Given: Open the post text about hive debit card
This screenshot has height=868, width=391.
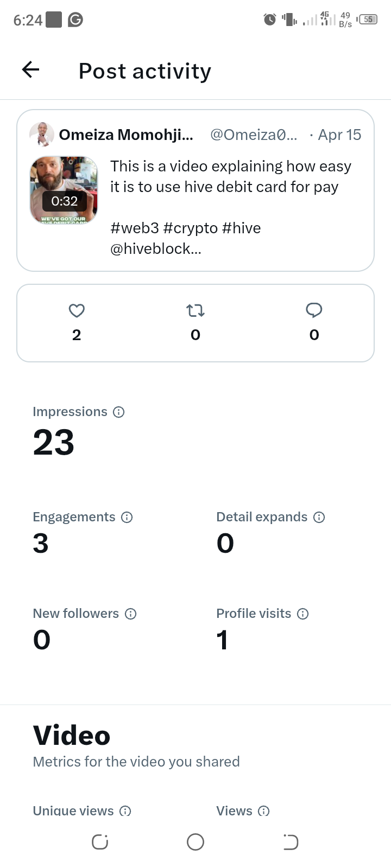Looking at the screenshot, I should point(231,207).
